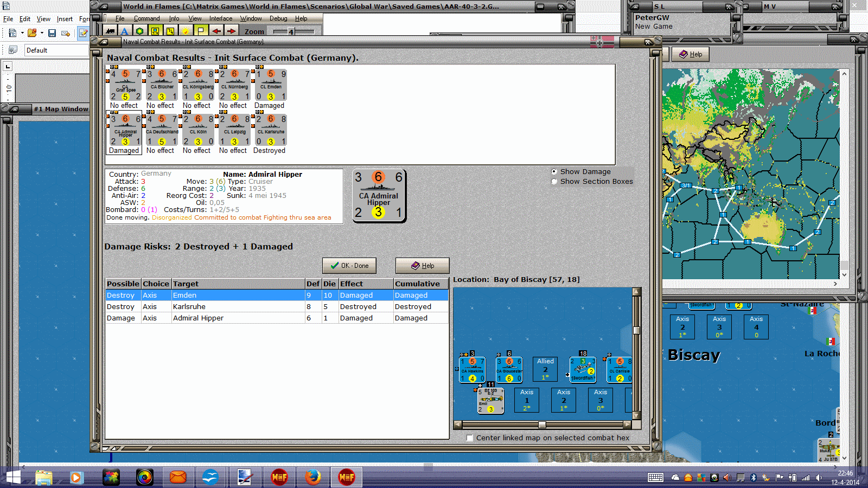Select the Admiral Hipper row in damage table
Viewport: 868px width, 488px height.
click(277, 318)
